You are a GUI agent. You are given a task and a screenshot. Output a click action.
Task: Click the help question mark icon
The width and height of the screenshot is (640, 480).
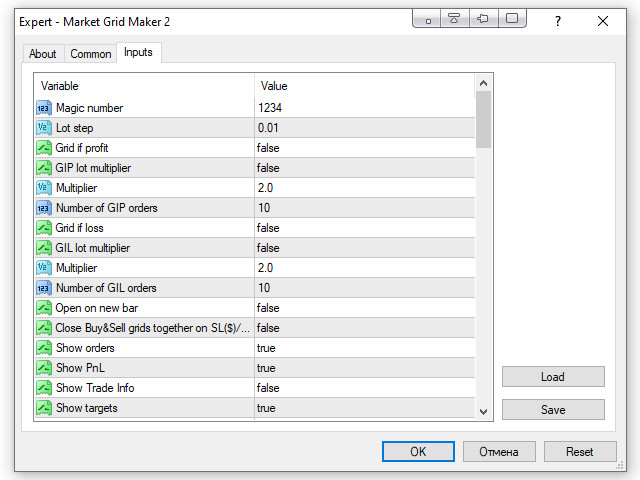point(558,21)
